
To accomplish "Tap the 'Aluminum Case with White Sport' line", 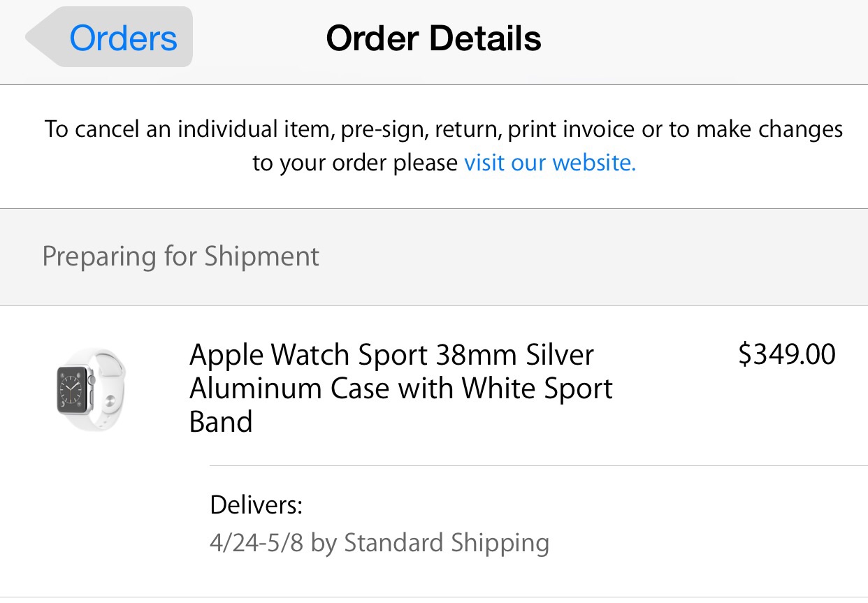I will coord(401,388).
